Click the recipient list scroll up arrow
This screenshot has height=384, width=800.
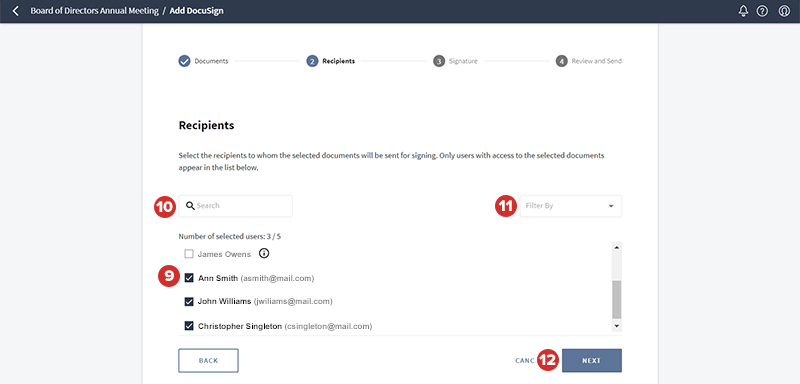click(616, 248)
